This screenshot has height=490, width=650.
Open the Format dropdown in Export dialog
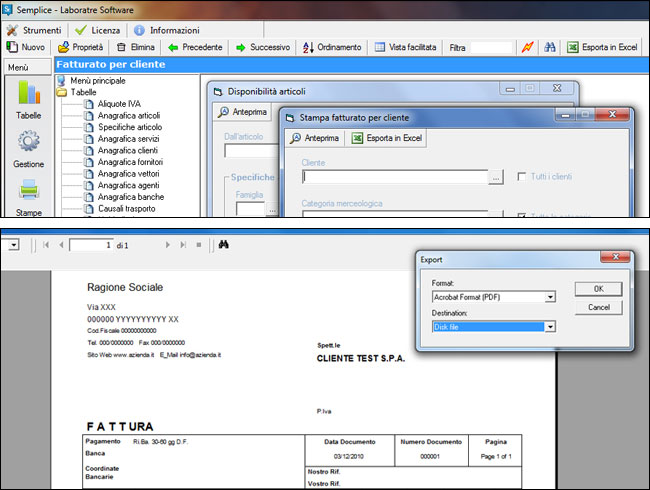(550, 297)
